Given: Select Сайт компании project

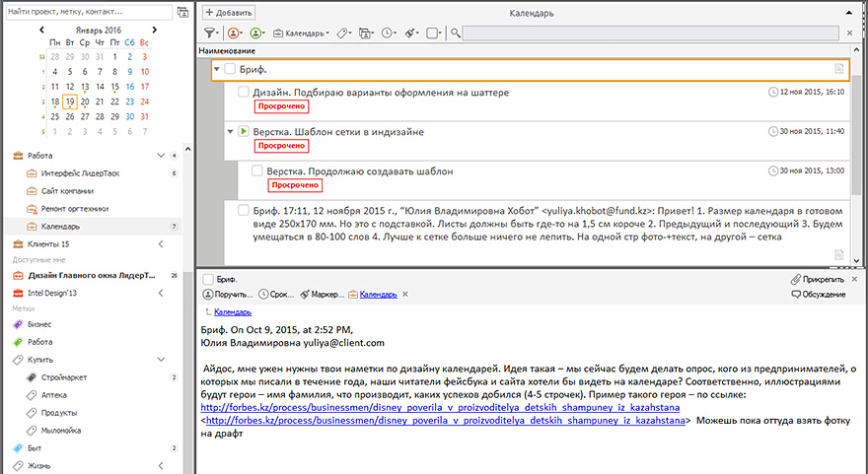Looking at the screenshot, I should pos(67,191).
